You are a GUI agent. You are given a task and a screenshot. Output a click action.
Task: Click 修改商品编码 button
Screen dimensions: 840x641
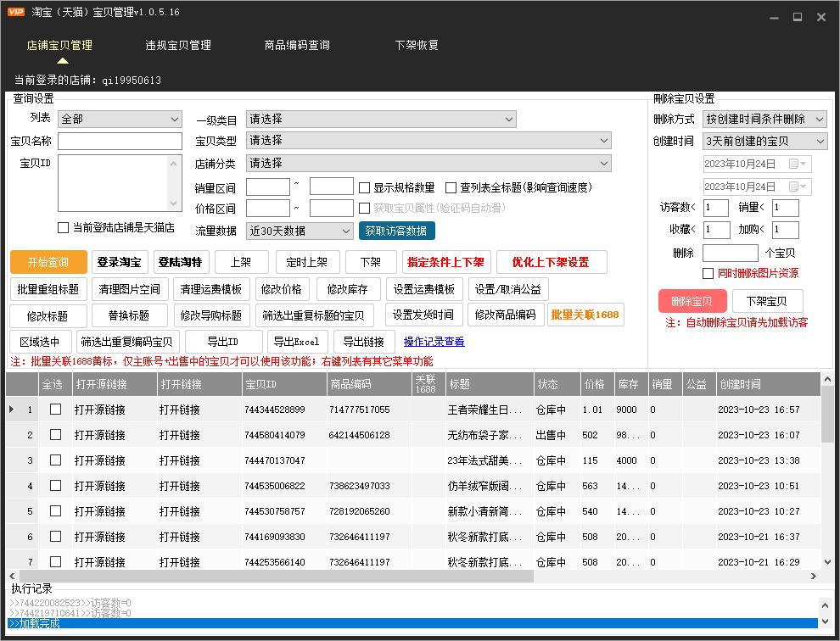click(506, 315)
